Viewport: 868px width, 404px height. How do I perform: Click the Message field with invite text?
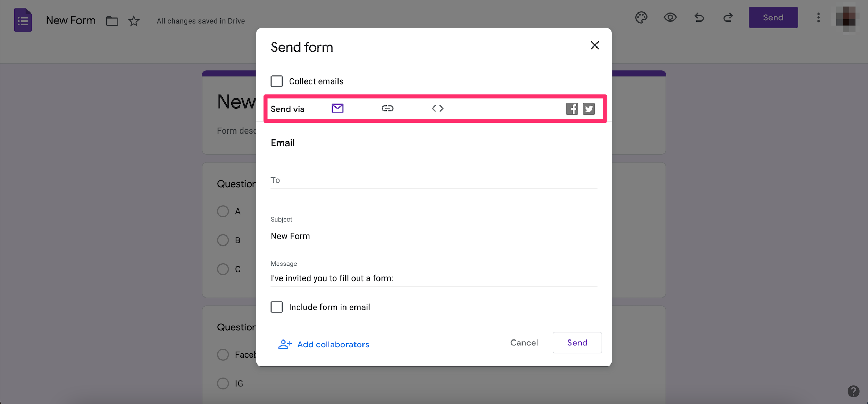point(433,278)
